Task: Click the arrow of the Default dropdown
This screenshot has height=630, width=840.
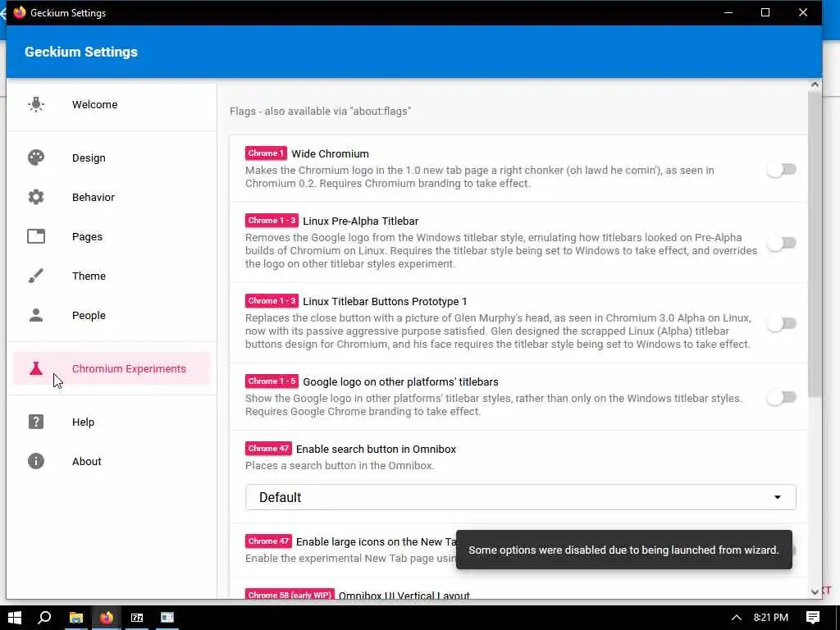Action: pyautogui.click(x=778, y=497)
